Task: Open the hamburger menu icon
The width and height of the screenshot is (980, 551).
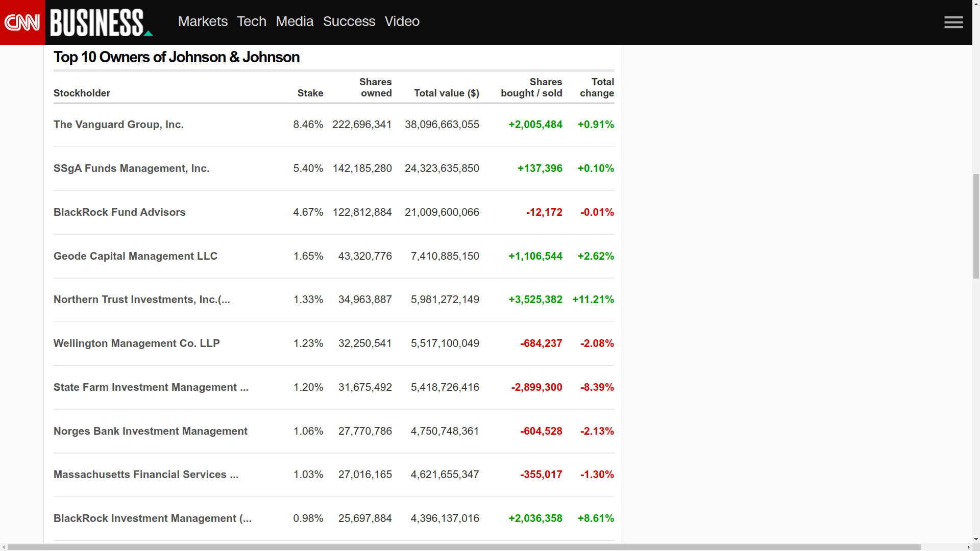Action: (x=953, y=22)
